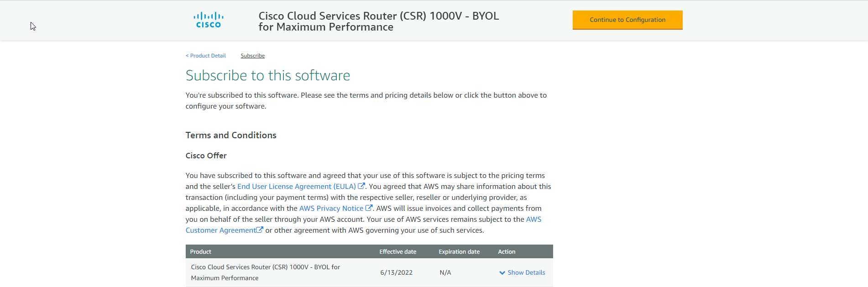Open AWS Customer Agreement link
The image size is (868, 287).
pos(221,230)
